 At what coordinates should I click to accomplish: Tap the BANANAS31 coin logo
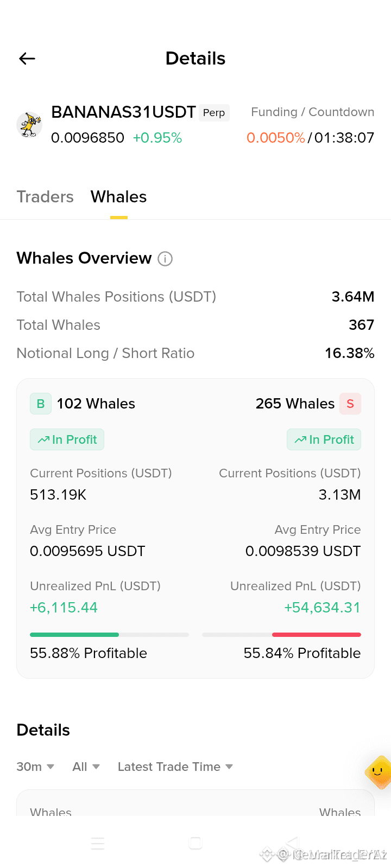click(29, 125)
